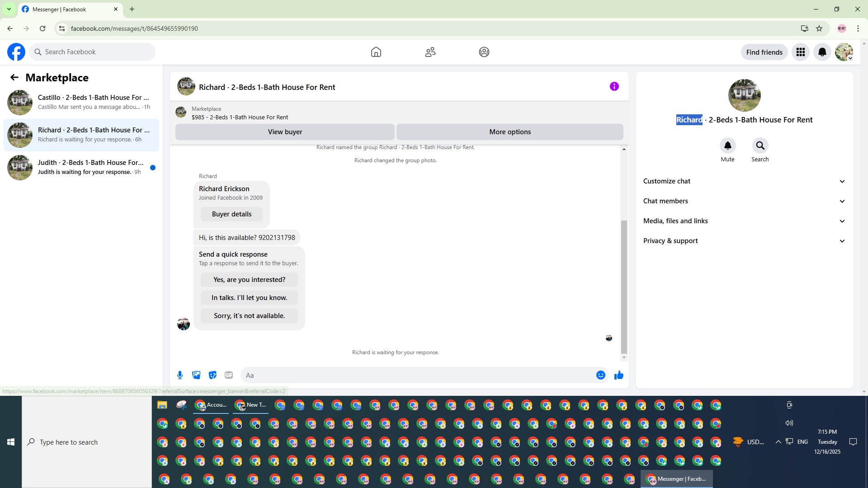This screenshot has width=868, height=488.
Task: Send quick reply 'In talks. I'll let you know.'
Action: [x=249, y=298]
